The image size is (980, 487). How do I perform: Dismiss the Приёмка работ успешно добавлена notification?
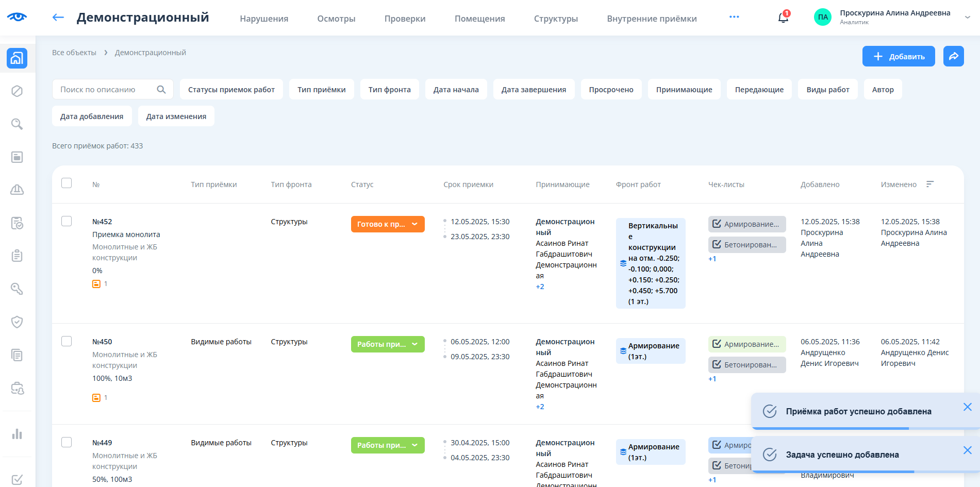click(x=967, y=407)
